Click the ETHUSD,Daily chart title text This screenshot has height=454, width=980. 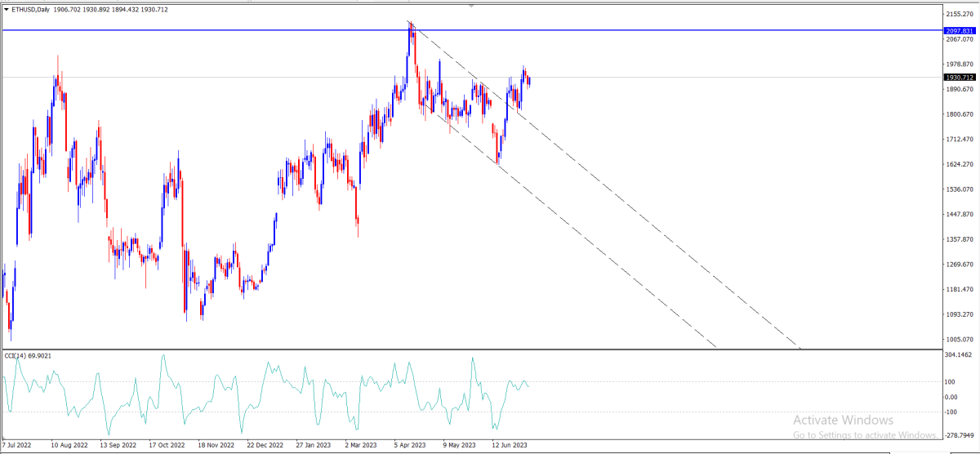[x=30, y=10]
